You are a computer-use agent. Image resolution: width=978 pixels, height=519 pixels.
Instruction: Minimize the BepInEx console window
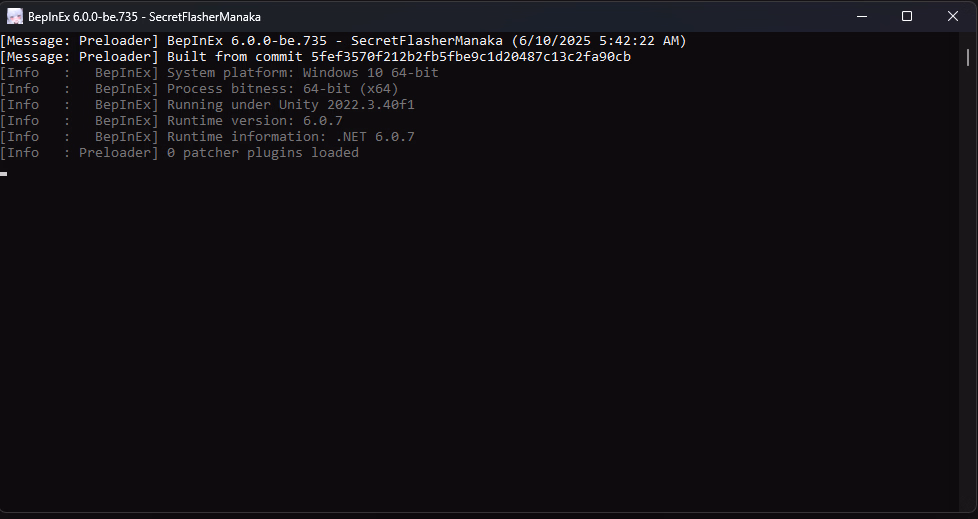tap(862, 17)
